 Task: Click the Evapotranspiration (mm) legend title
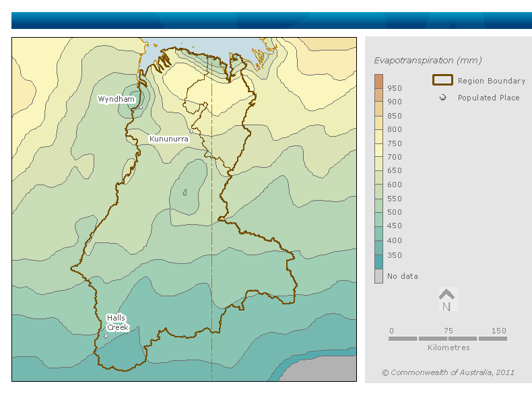click(x=428, y=61)
